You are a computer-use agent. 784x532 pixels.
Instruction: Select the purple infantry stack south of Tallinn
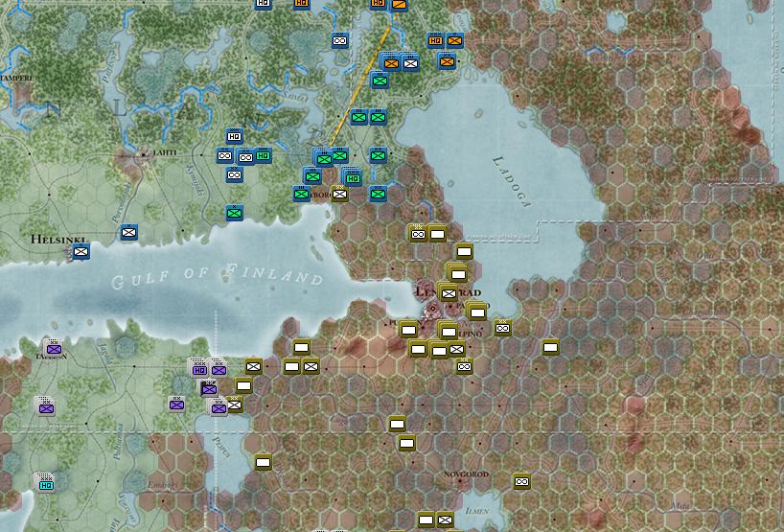pos(45,407)
